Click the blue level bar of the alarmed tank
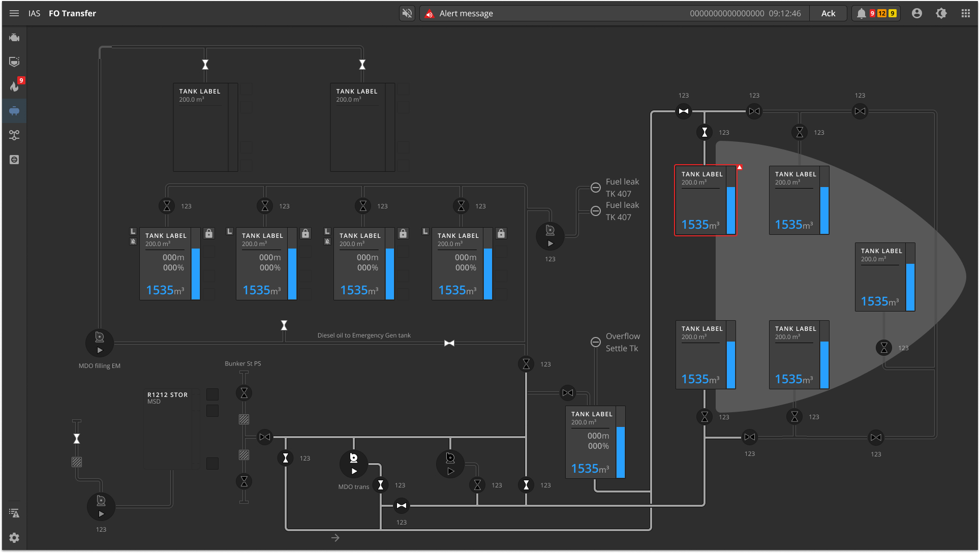This screenshot has height=553, width=980. click(x=731, y=210)
